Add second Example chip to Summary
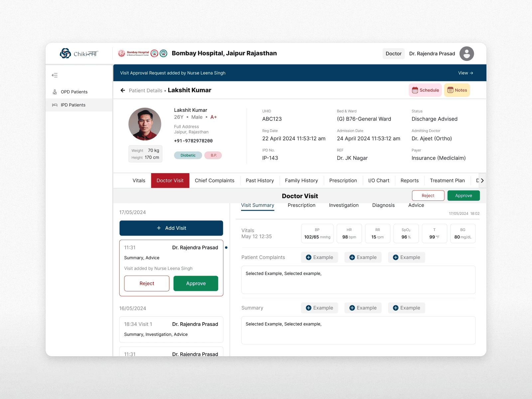532x399 pixels. click(x=363, y=308)
